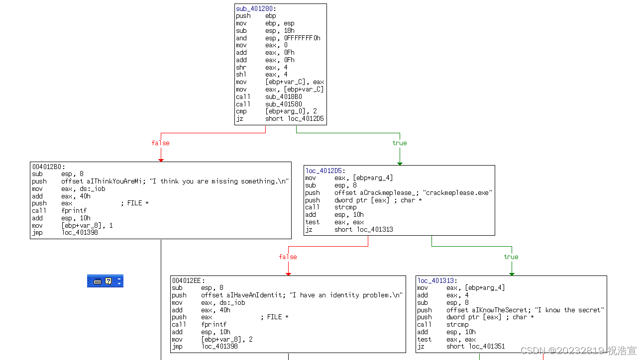Follow 'jmp loc_401398' in block 004012EE
Screen dimensions: 644x360
(x=205, y=347)
